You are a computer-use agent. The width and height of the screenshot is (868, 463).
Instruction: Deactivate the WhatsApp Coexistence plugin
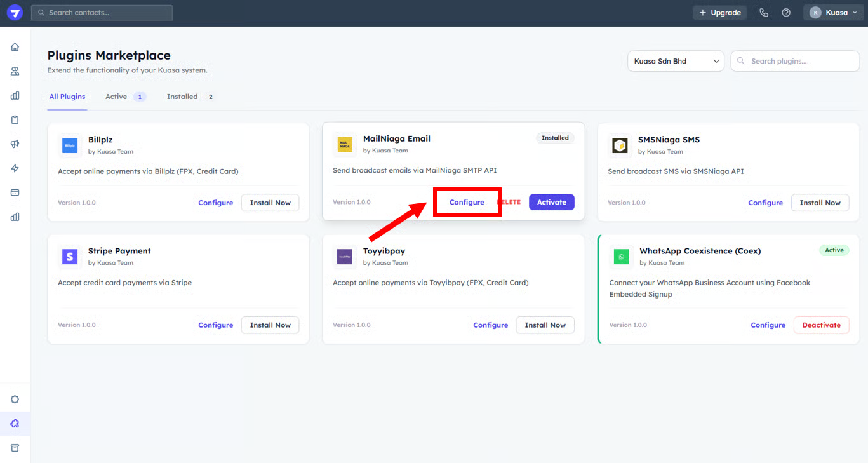coord(821,325)
